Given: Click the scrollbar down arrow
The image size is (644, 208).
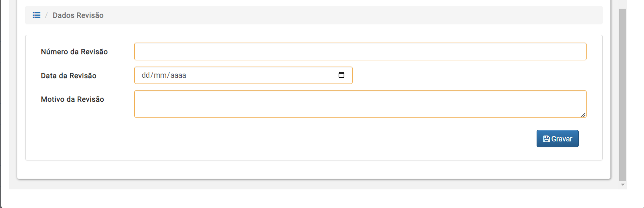Looking at the screenshot, I should pyautogui.click(x=623, y=185).
